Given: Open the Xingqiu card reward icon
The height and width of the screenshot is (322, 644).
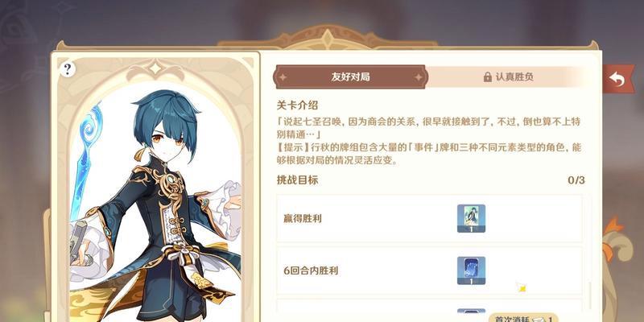Looking at the screenshot, I should [471, 218].
